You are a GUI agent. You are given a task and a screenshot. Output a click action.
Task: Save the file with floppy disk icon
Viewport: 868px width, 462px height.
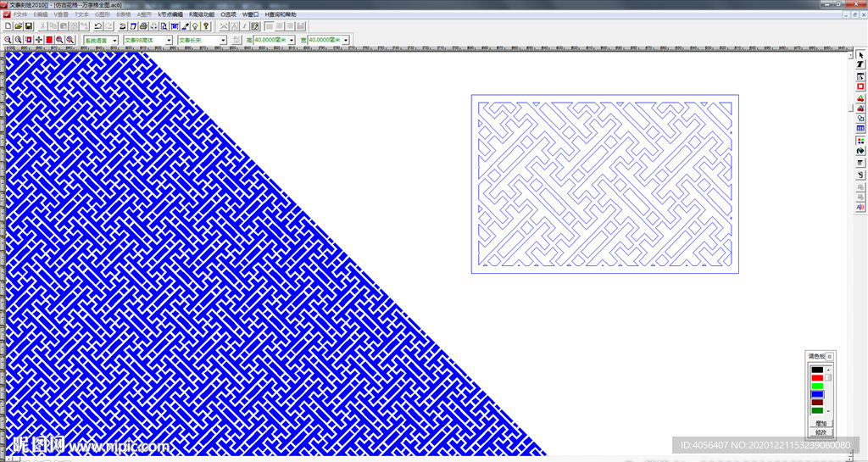tap(29, 26)
